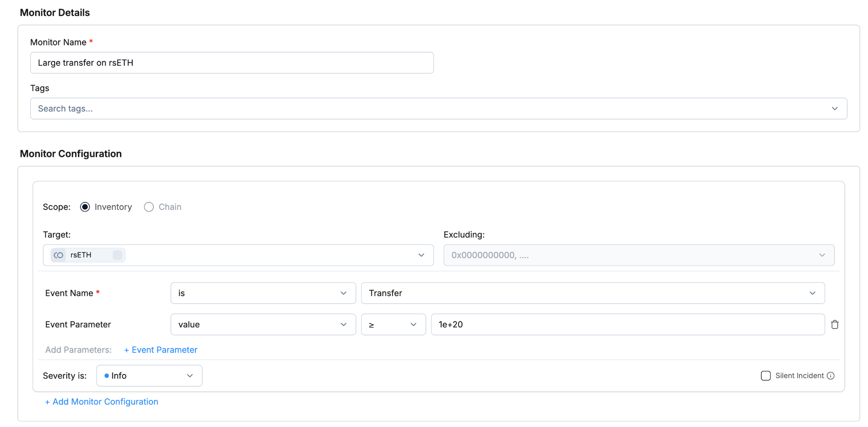
Task: Open the 'value' event parameter dropdown
Action: click(x=263, y=324)
